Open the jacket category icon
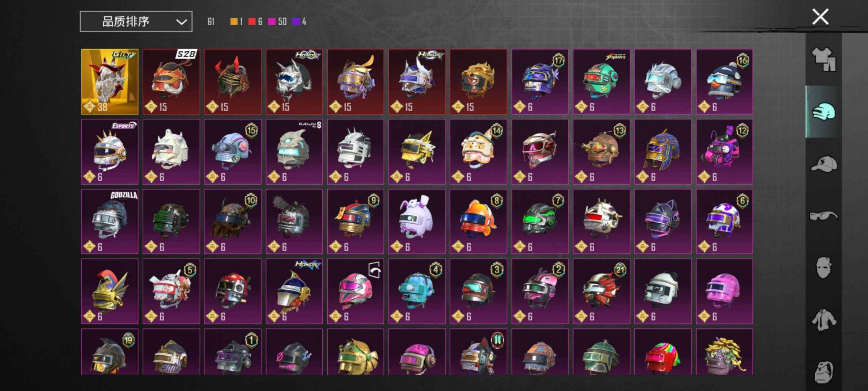This screenshot has height=391, width=868. [x=824, y=320]
